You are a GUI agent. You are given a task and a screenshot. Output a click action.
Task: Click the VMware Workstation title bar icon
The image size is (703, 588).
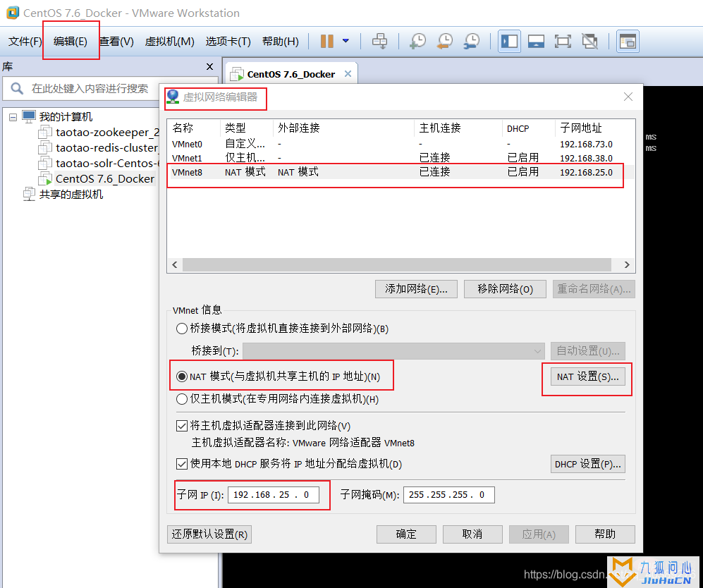click(x=13, y=13)
